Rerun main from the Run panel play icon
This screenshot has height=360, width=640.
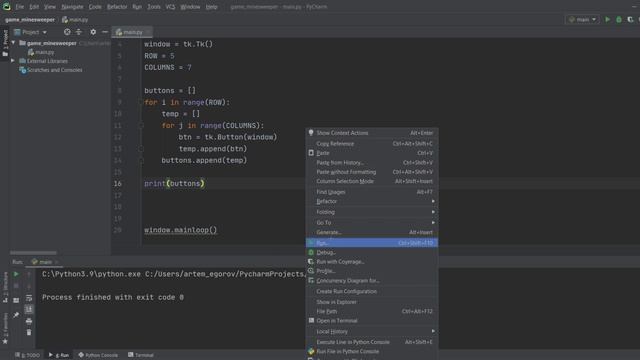tap(16, 274)
